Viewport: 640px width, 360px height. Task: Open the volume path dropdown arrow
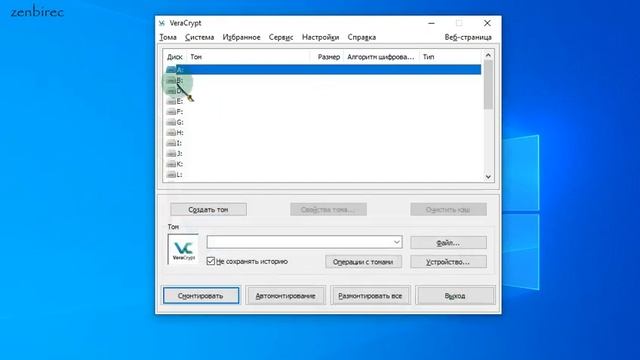[396, 242]
